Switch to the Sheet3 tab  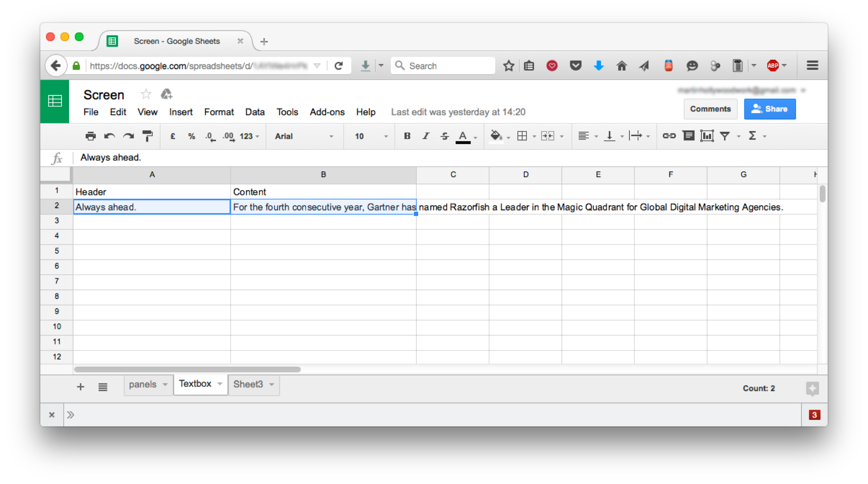[x=248, y=384]
